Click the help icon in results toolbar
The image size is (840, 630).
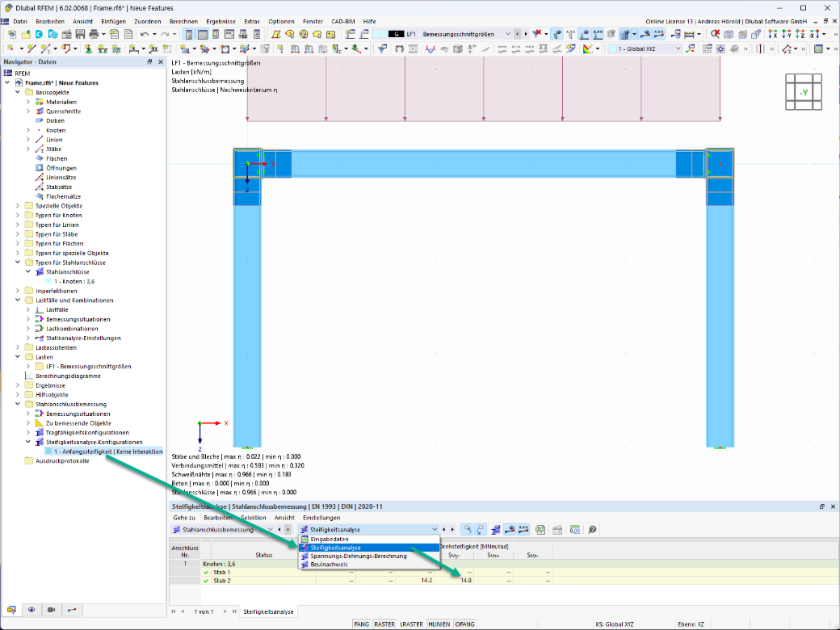(x=592, y=530)
